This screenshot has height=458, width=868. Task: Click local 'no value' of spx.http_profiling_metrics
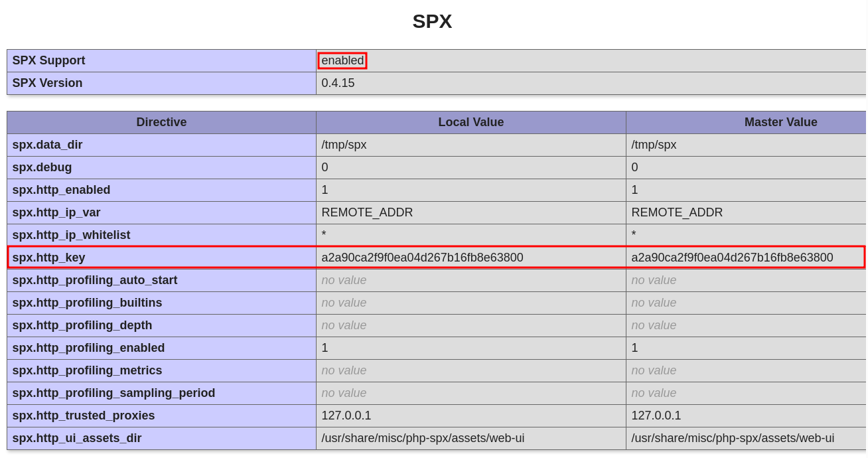point(344,370)
